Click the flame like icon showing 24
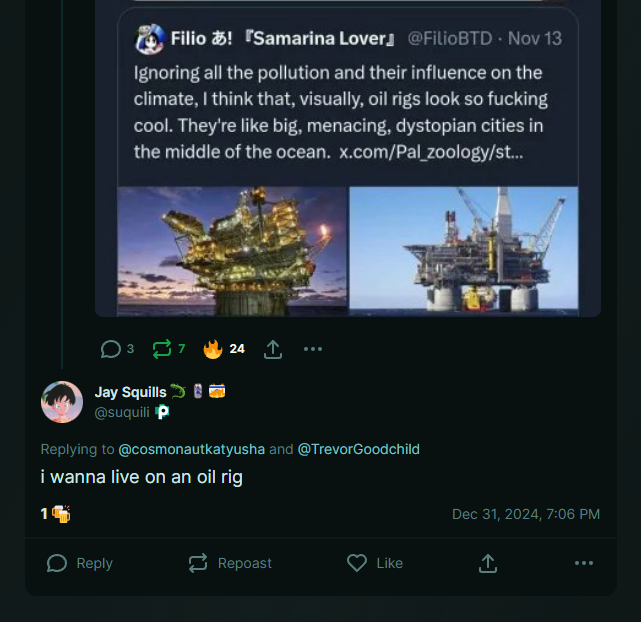641x622 pixels. (224, 349)
